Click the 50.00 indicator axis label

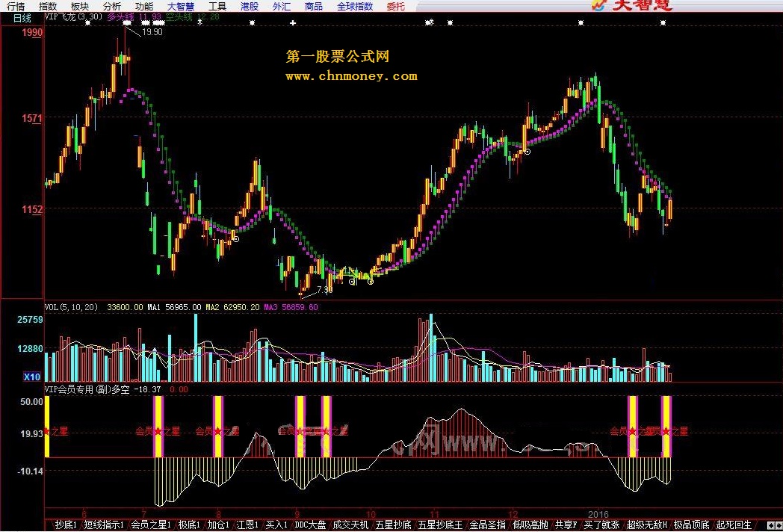(31, 402)
